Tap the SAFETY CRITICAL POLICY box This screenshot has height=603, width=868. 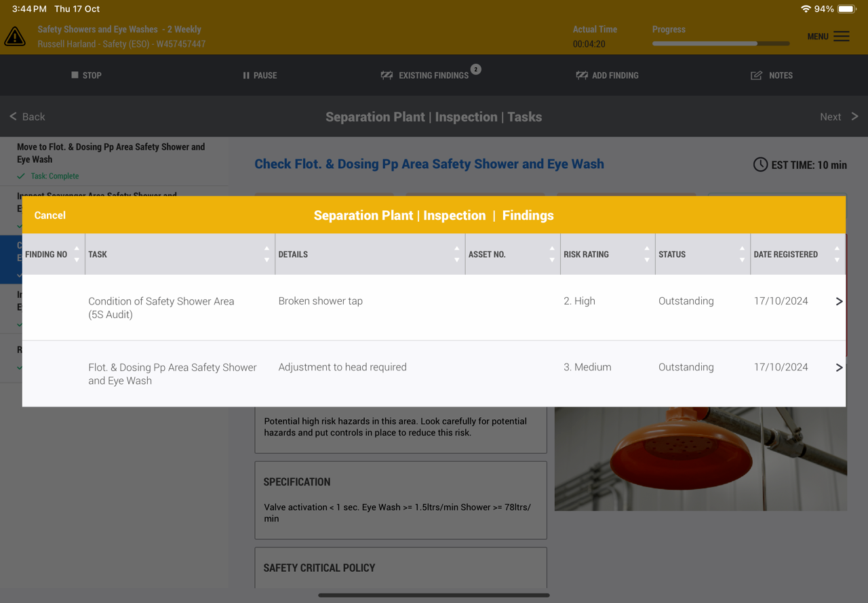tap(401, 568)
